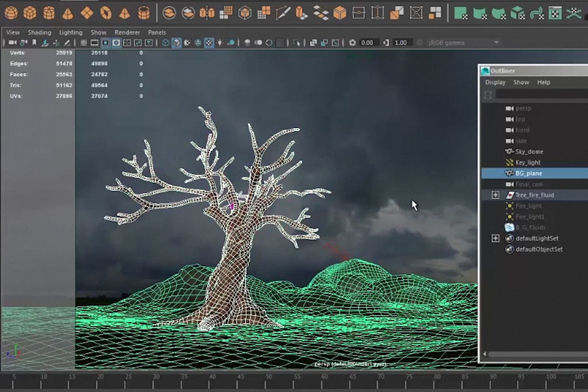588x392 pixels.
Task: Create a polygon plane from the shelf
Action: pyautogui.click(x=86, y=13)
